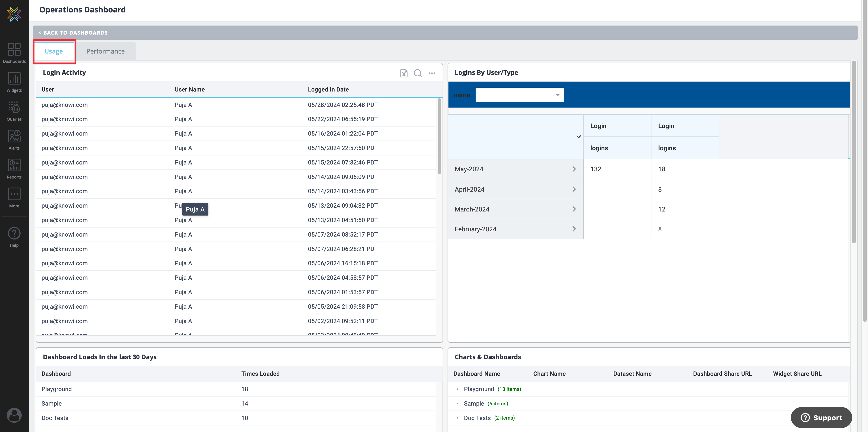Export Login Activity to Excel
The width and height of the screenshot is (868, 432).
[x=404, y=73]
